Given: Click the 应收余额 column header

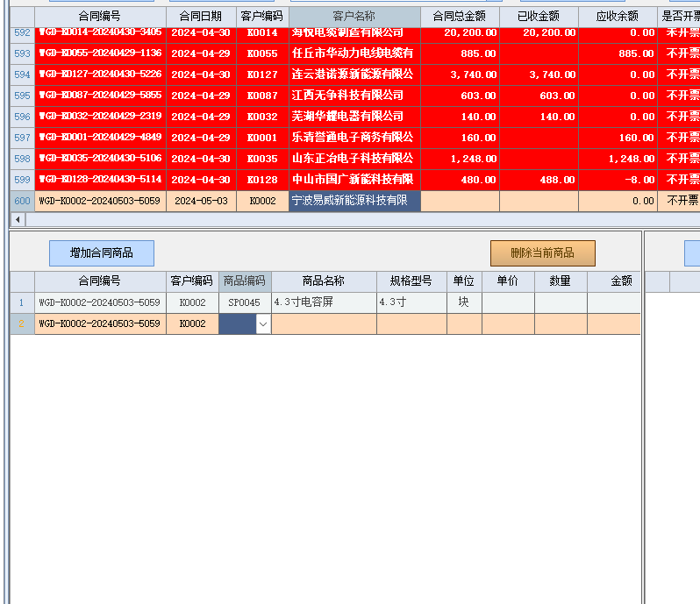Looking at the screenshot, I should click(618, 17).
